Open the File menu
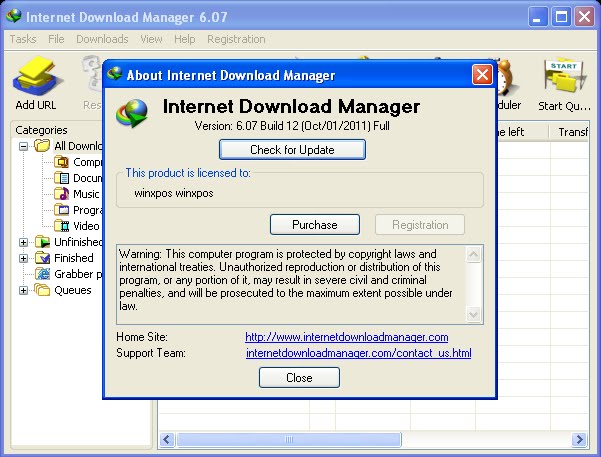 pos(56,39)
